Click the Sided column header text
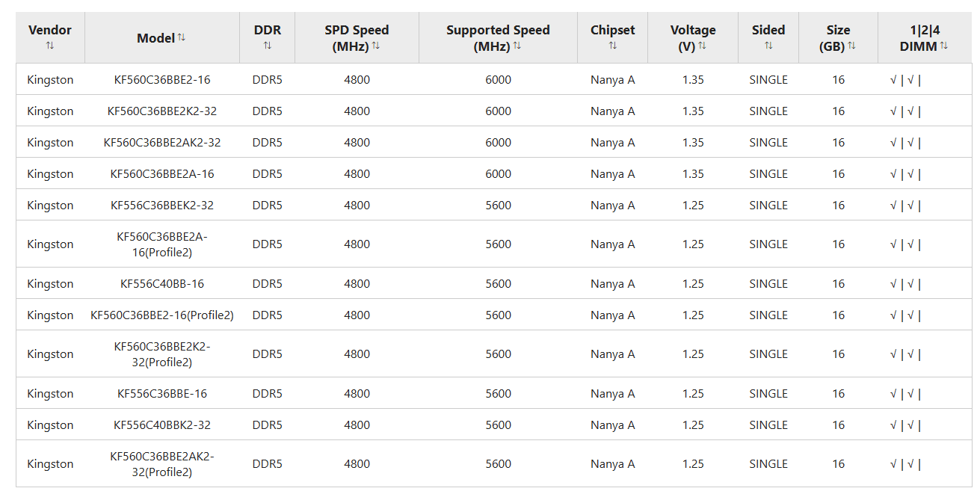The width and height of the screenshot is (980, 500). point(768,30)
